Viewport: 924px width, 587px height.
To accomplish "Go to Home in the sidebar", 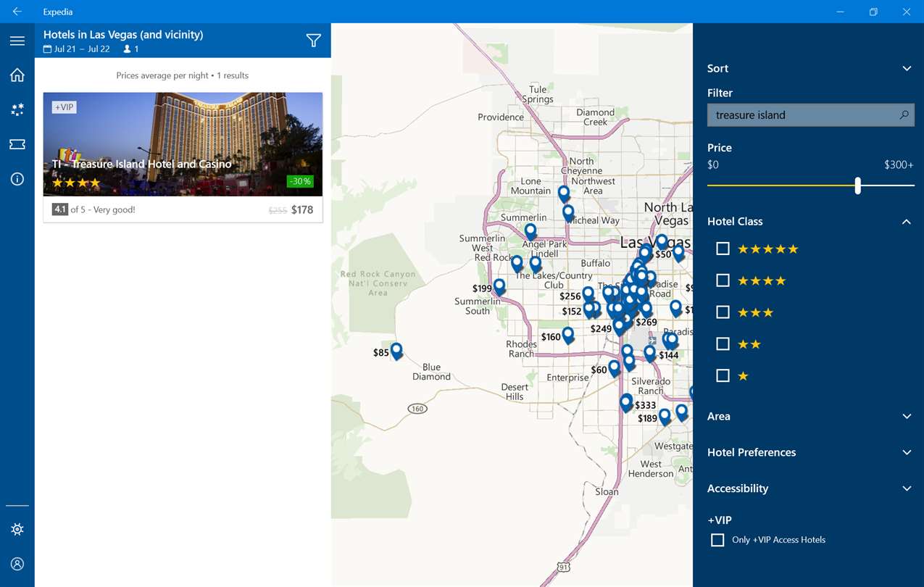I will coord(17,75).
